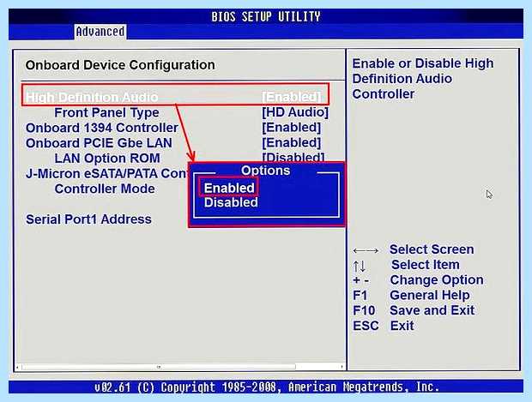Select the Onboard PCIE Gbe LAN setting
The width and height of the screenshot is (532, 402).
[x=99, y=143]
